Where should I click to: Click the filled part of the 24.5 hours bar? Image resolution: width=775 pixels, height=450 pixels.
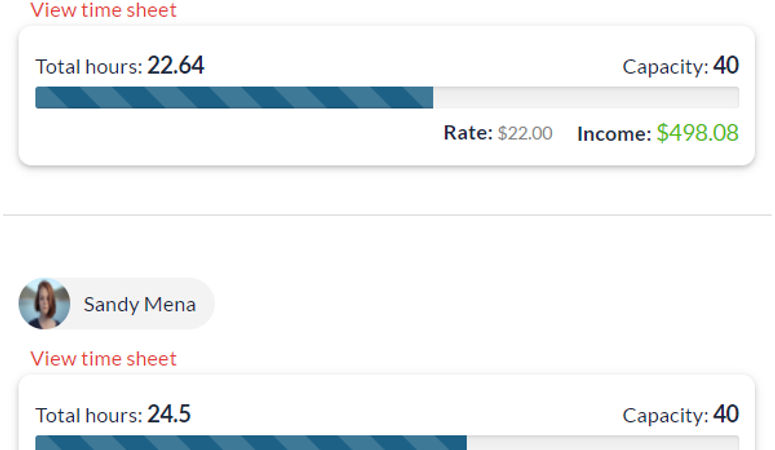[251, 443]
